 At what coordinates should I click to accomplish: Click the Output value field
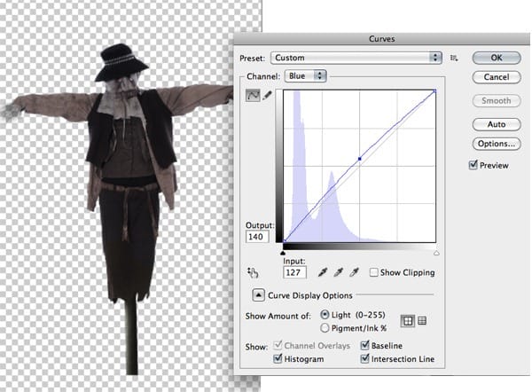[258, 238]
